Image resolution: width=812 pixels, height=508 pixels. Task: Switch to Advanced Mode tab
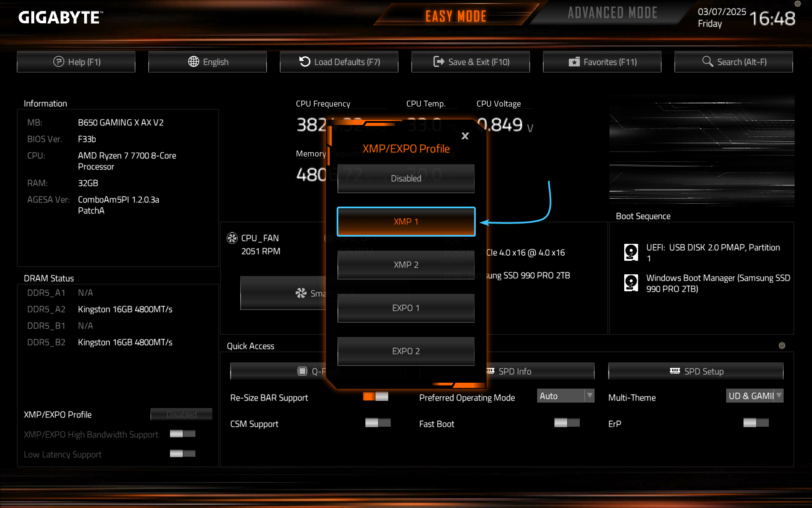pos(612,14)
